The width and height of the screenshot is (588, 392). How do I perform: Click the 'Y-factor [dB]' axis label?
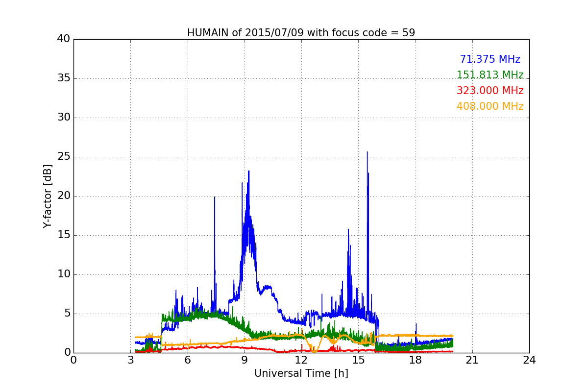48,196
